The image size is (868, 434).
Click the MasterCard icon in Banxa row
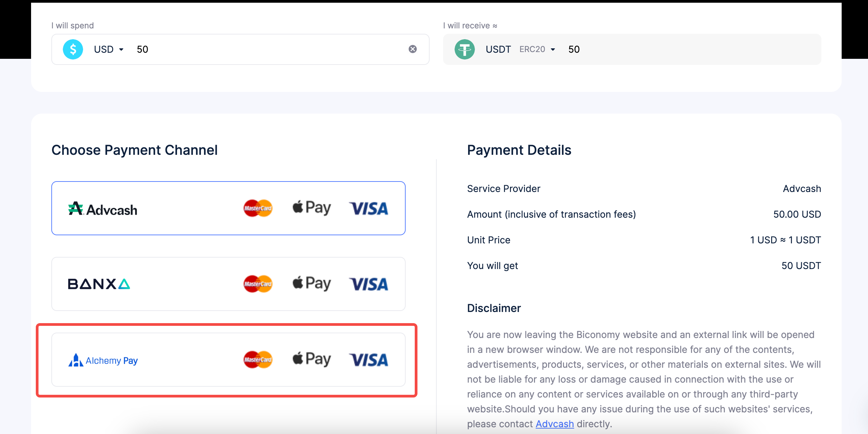point(258,284)
